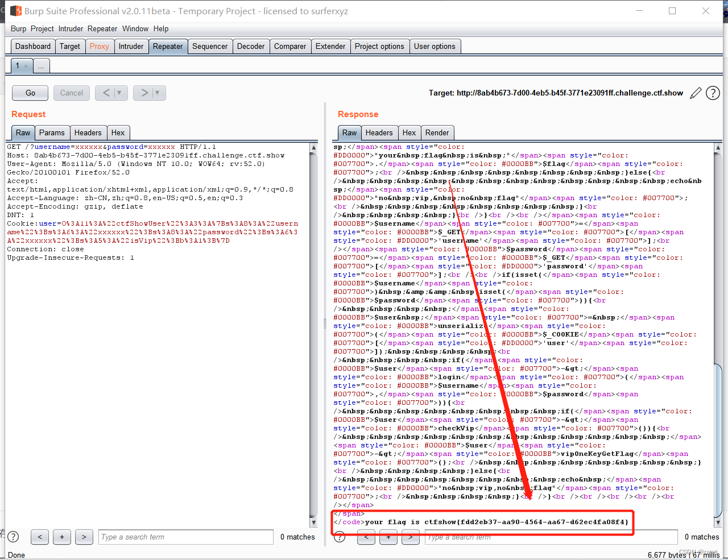The height and width of the screenshot is (560, 728).
Task: Add new Repeater tab with ellipsis
Action: pyautogui.click(x=41, y=66)
